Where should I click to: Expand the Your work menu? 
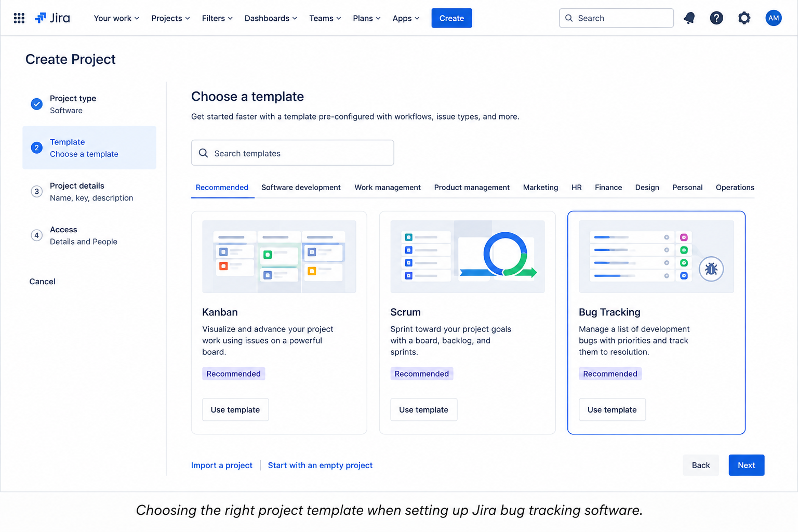pos(116,18)
